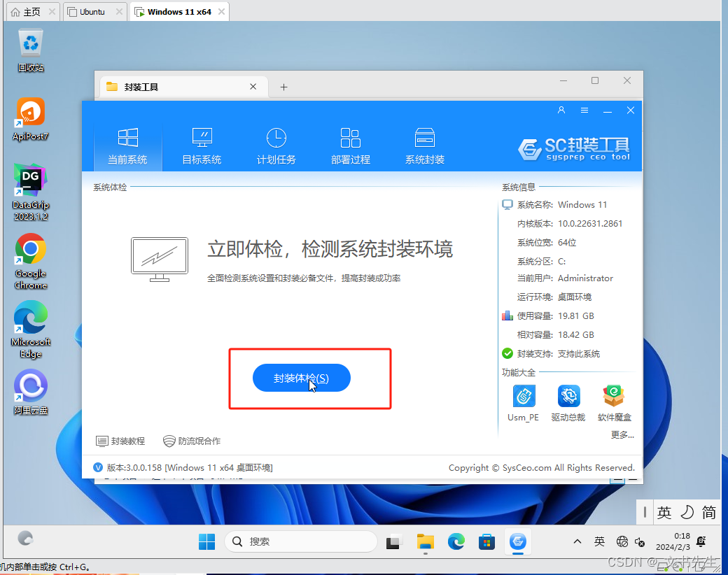Click the SC封装工具 logo

[x=574, y=148]
